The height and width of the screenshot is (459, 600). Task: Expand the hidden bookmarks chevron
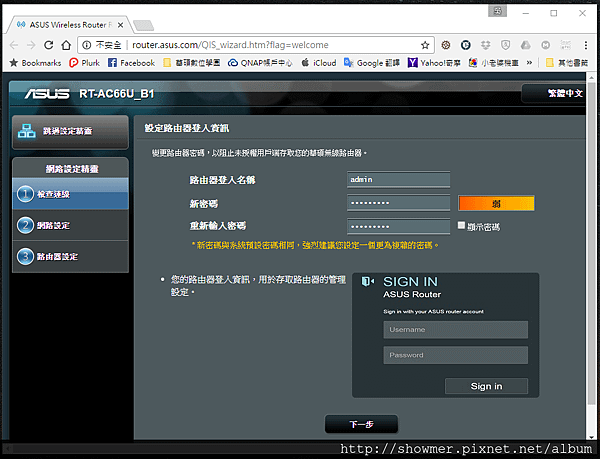(529, 62)
